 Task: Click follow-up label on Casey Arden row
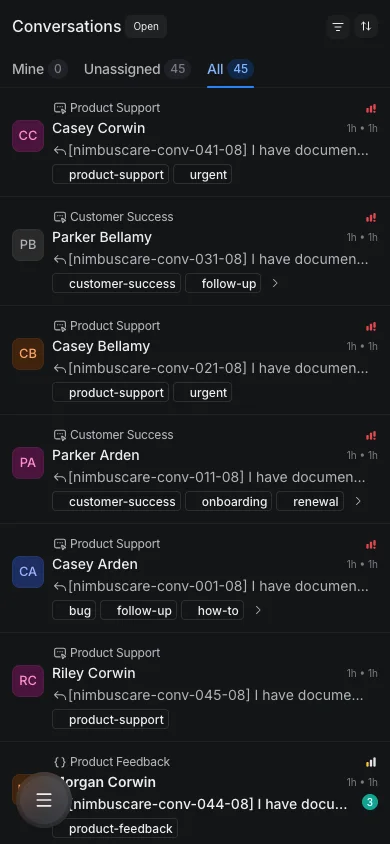138,610
